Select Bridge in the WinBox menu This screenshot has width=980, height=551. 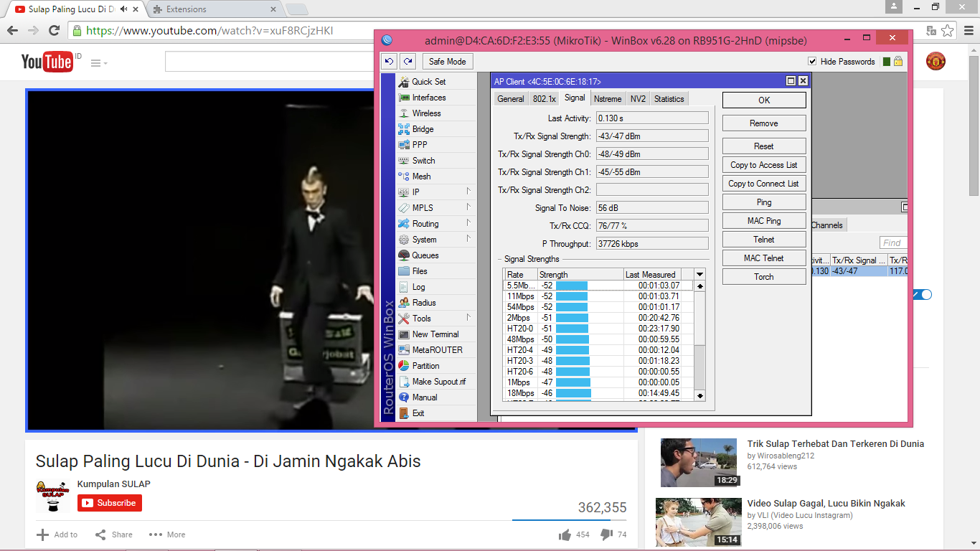coord(423,129)
